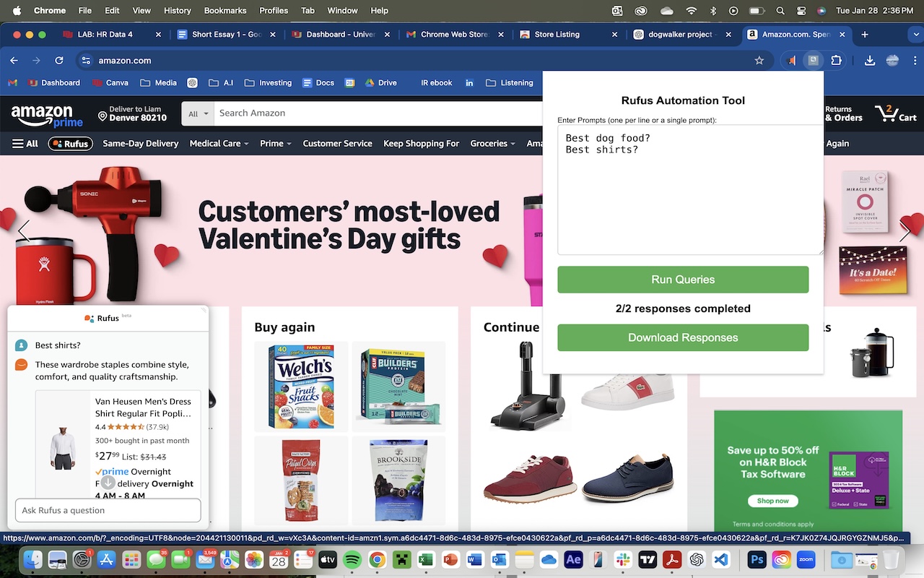This screenshot has height=578, width=924.
Task: Open Spotlight search in the menu bar
Action: (780, 11)
